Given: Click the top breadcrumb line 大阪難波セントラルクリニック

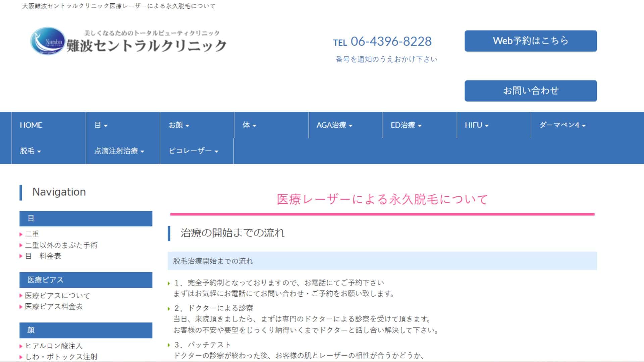Looking at the screenshot, I should pyautogui.click(x=119, y=6).
